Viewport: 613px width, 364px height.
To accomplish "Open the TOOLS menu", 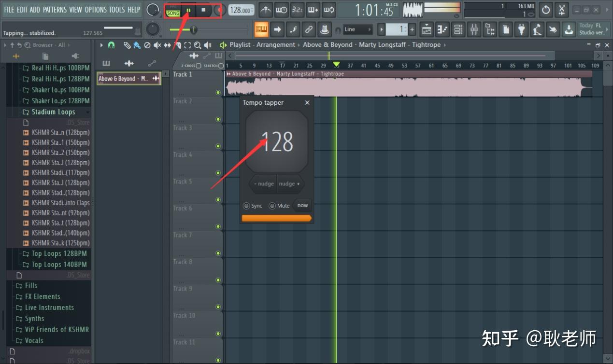I will click(x=117, y=10).
